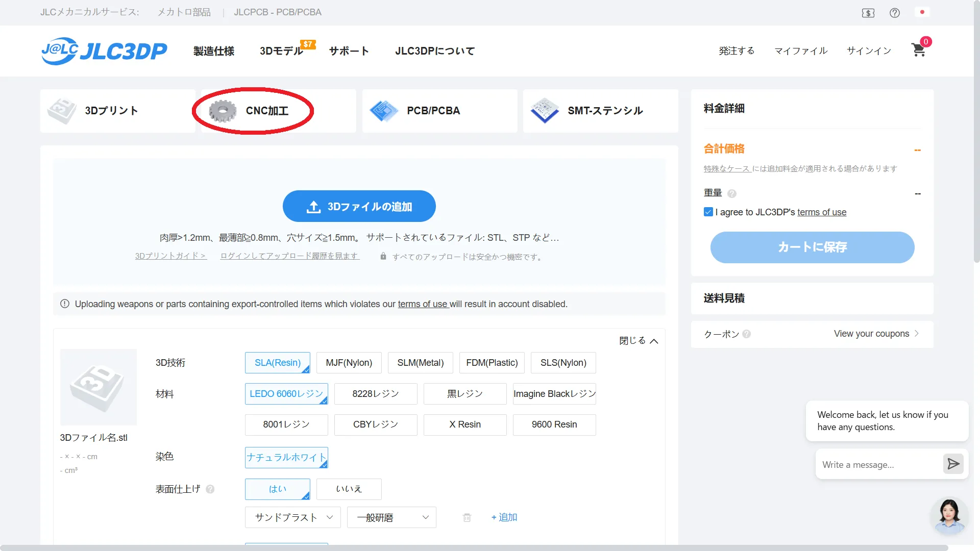Choose X Resin material
Image resolution: width=980 pixels, height=551 pixels.
pyautogui.click(x=465, y=424)
